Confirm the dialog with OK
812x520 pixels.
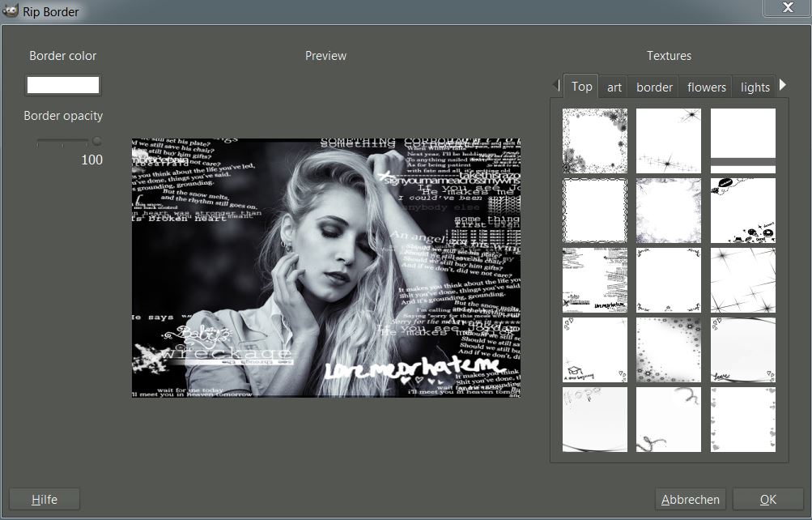coord(768,499)
